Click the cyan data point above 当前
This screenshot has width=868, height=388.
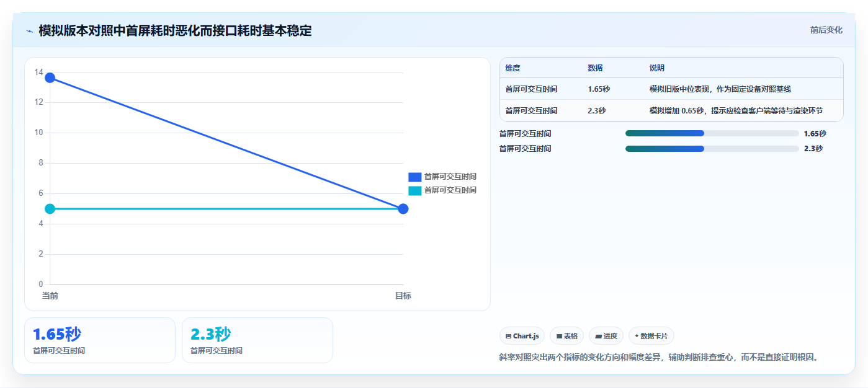[x=50, y=209]
